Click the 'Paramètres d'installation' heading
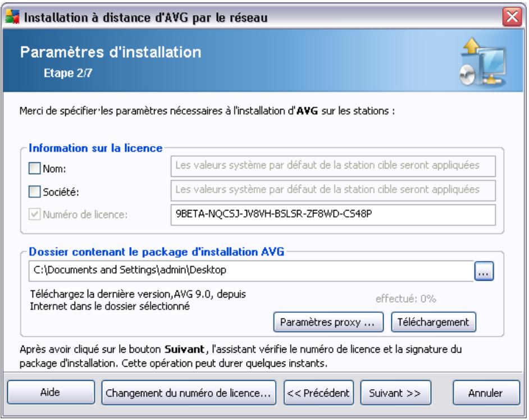Image resolution: width=529 pixels, height=420 pixels. pos(111,52)
